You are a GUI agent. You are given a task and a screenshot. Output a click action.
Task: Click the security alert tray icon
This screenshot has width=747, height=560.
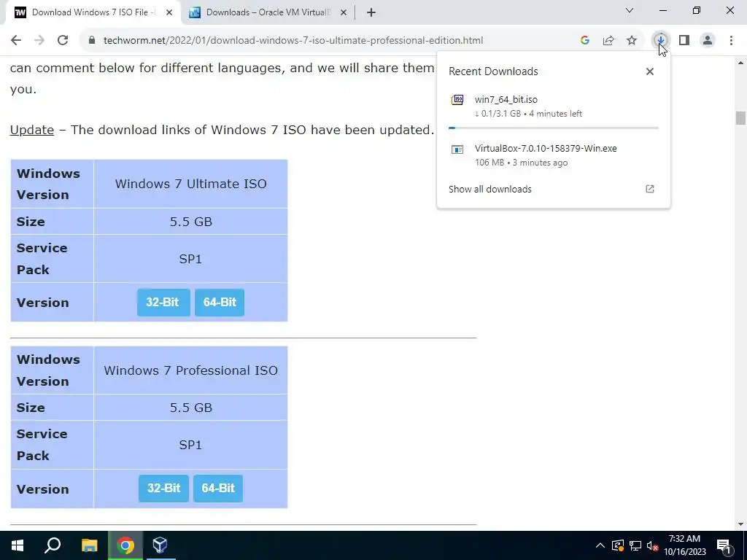(618, 545)
